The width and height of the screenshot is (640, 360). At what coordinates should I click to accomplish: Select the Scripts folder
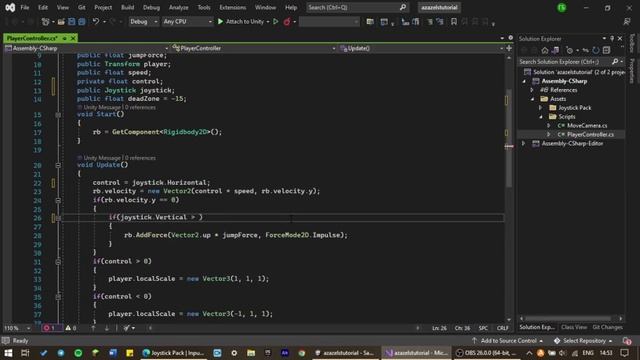coord(567,117)
